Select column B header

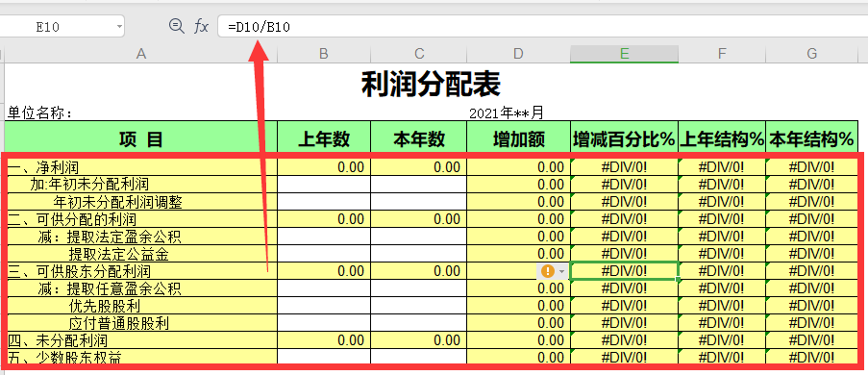(324, 54)
